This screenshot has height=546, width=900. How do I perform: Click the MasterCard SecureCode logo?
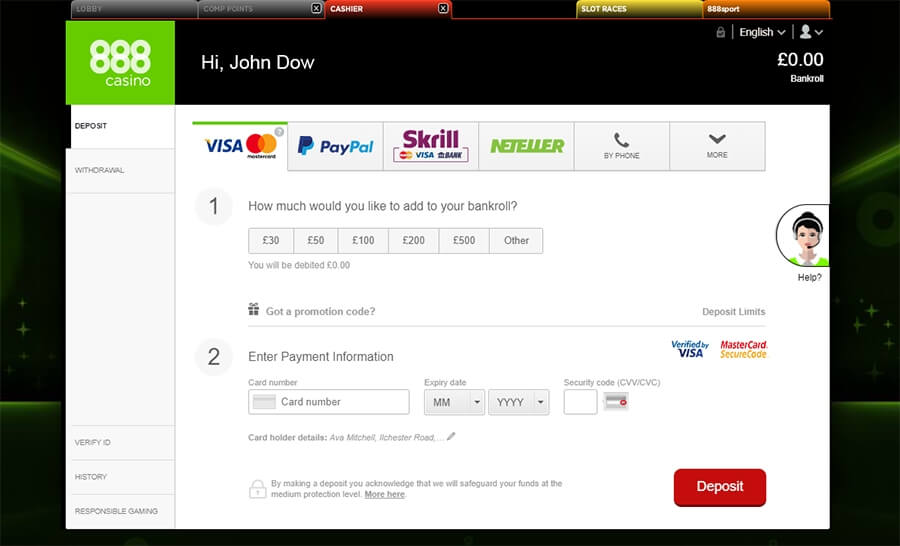pos(744,349)
